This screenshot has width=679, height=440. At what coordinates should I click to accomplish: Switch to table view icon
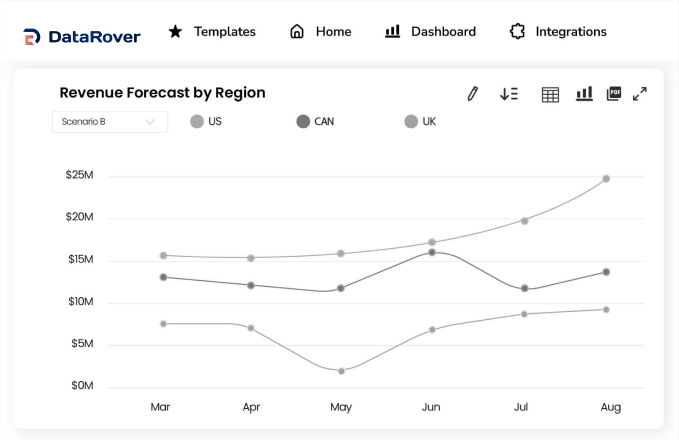pyautogui.click(x=550, y=94)
